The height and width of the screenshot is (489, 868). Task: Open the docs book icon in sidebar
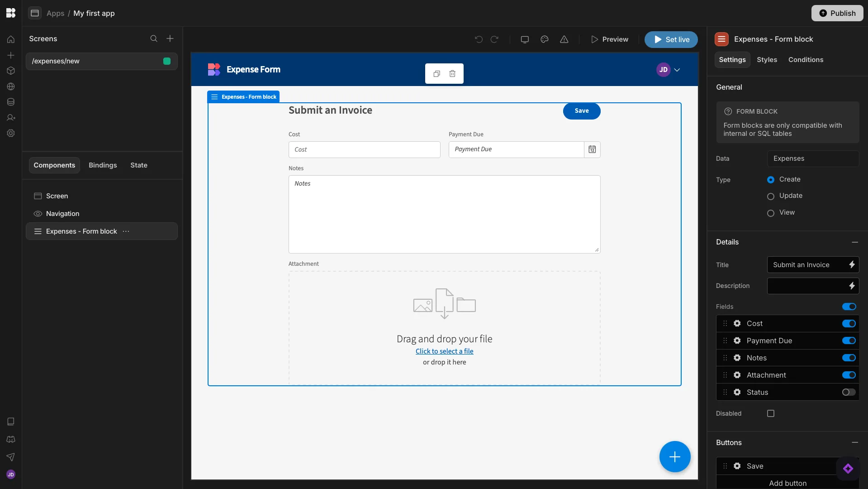pyautogui.click(x=11, y=422)
